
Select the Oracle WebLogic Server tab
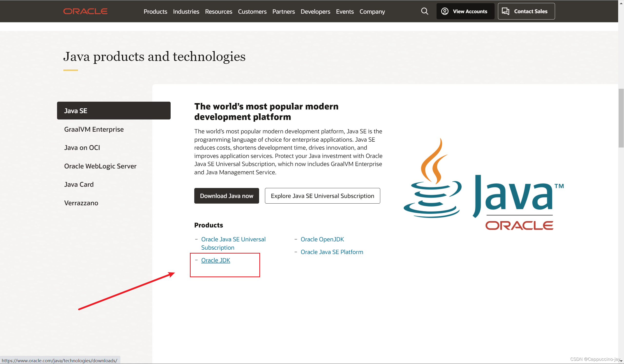click(100, 166)
